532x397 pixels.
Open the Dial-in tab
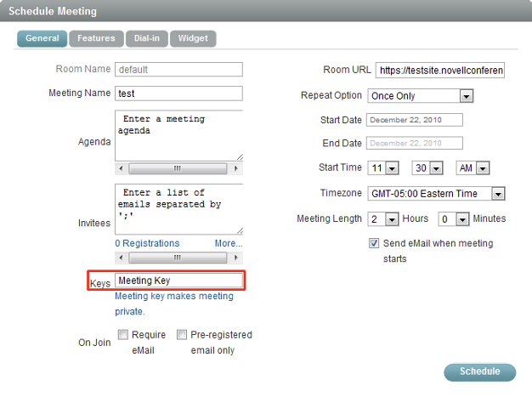pos(146,38)
